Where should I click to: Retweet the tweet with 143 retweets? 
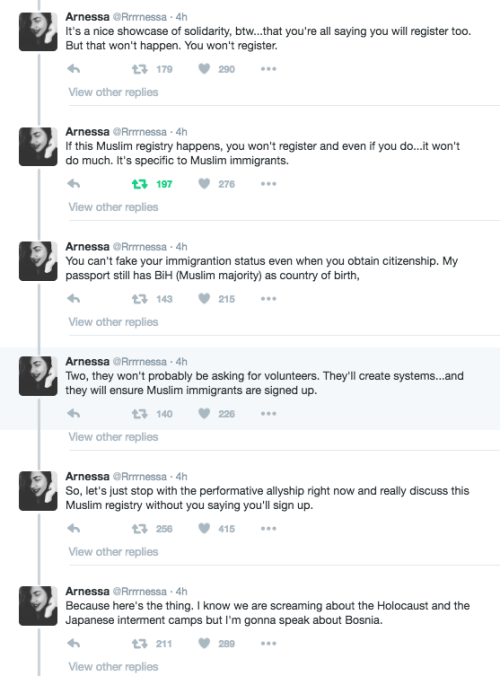[140, 299]
